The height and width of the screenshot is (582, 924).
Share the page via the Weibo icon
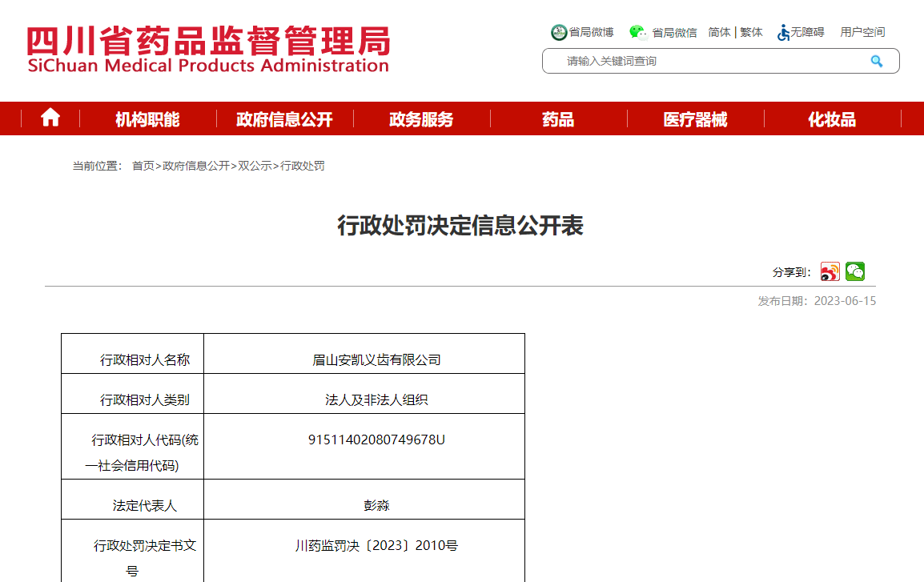tap(830, 271)
